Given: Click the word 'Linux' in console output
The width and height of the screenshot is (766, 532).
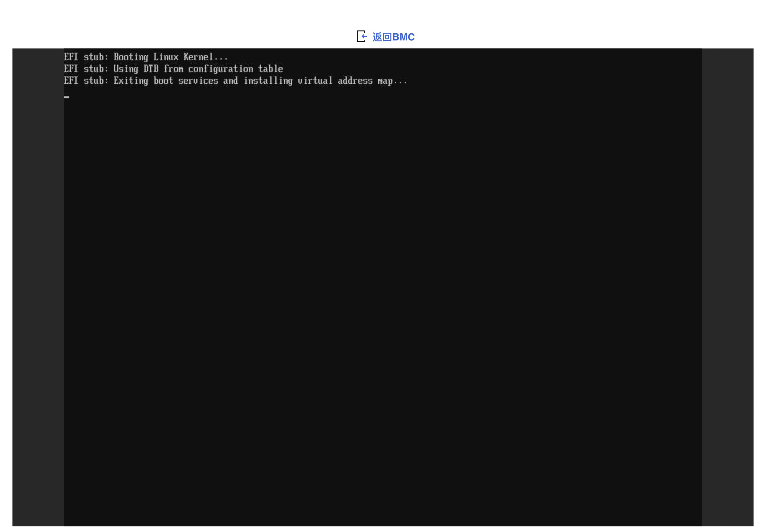Looking at the screenshot, I should 166,57.
